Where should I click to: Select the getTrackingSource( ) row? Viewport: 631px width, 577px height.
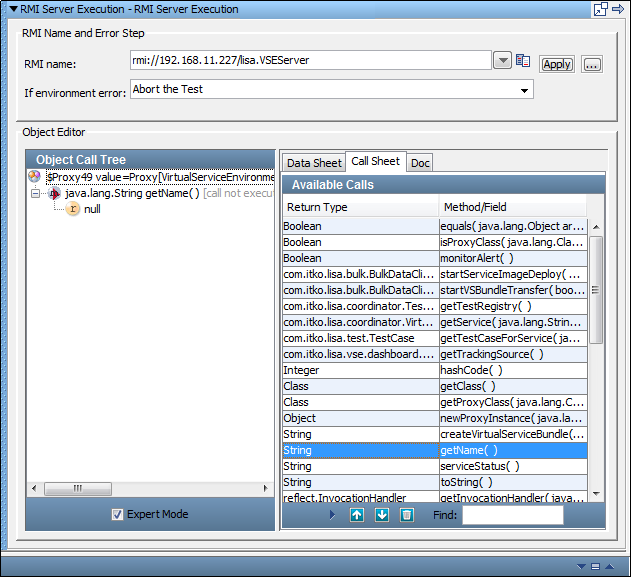(435, 354)
